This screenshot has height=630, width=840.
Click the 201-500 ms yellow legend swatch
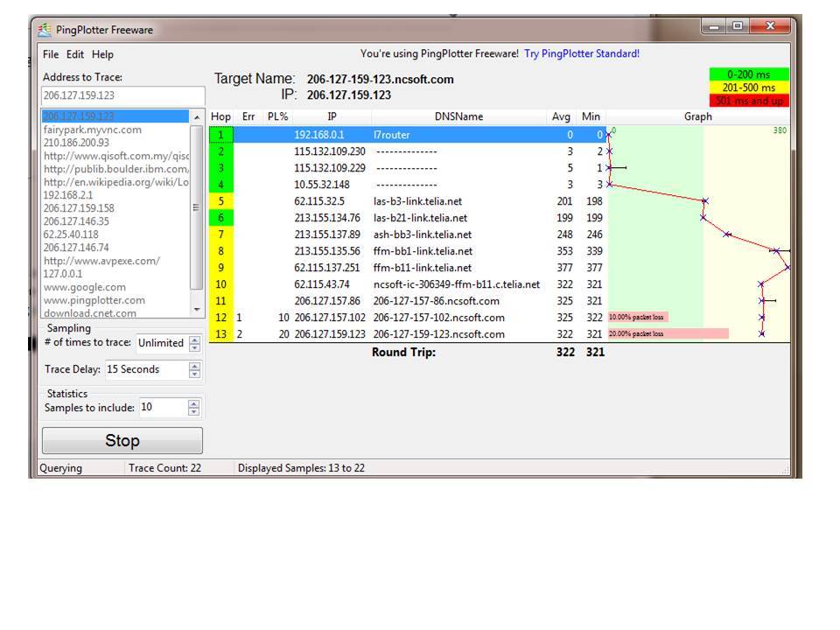pos(749,87)
